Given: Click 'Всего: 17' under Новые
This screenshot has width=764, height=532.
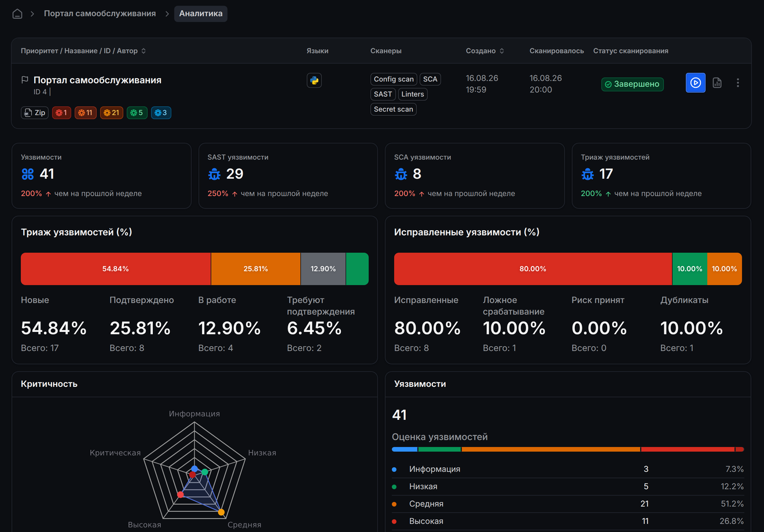Looking at the screenshot, I should click(40, 348).
